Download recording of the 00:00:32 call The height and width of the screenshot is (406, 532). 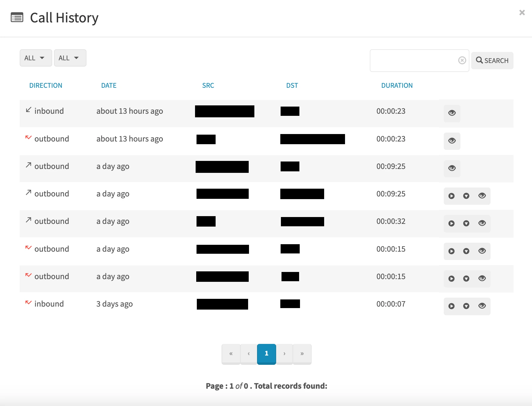[x=466, y=223]
